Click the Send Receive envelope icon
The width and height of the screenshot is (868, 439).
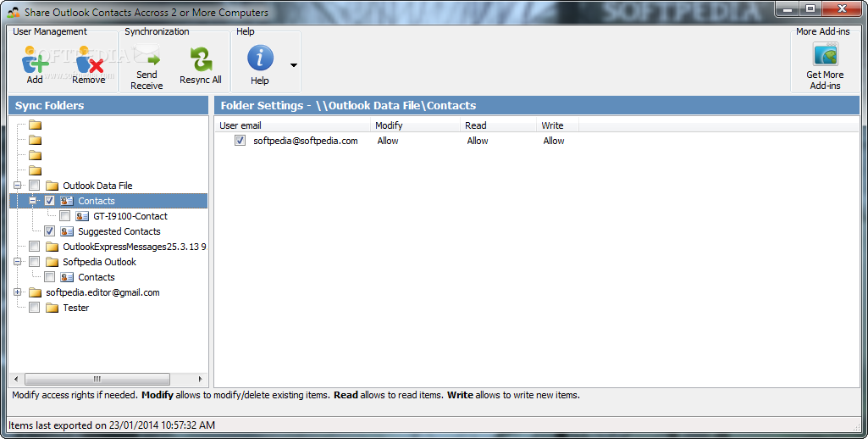point(147,57)
